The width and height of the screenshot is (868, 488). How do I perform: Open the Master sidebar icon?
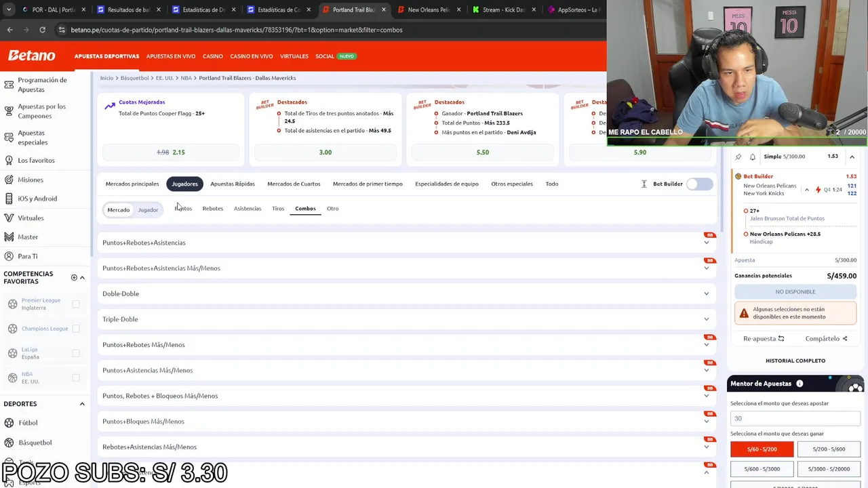9,237
